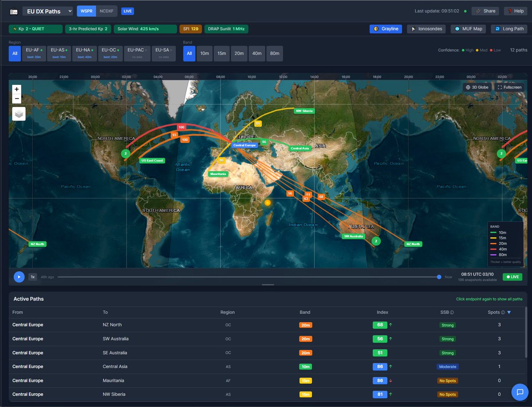Click the Central Europe map marker
Viewport: 532px width, 407px height.
tap(244, 145)
